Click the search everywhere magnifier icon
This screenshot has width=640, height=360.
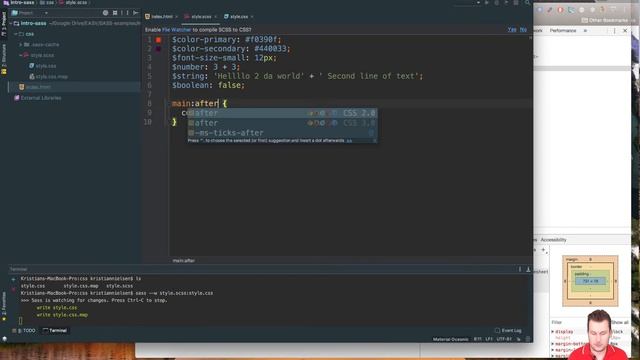(x=527, y=3)
